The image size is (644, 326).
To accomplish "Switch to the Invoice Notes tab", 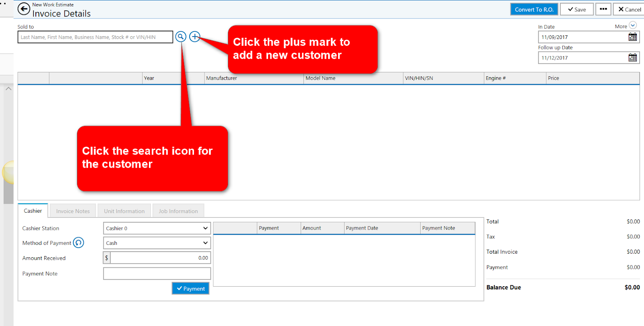I will [73, 211].
